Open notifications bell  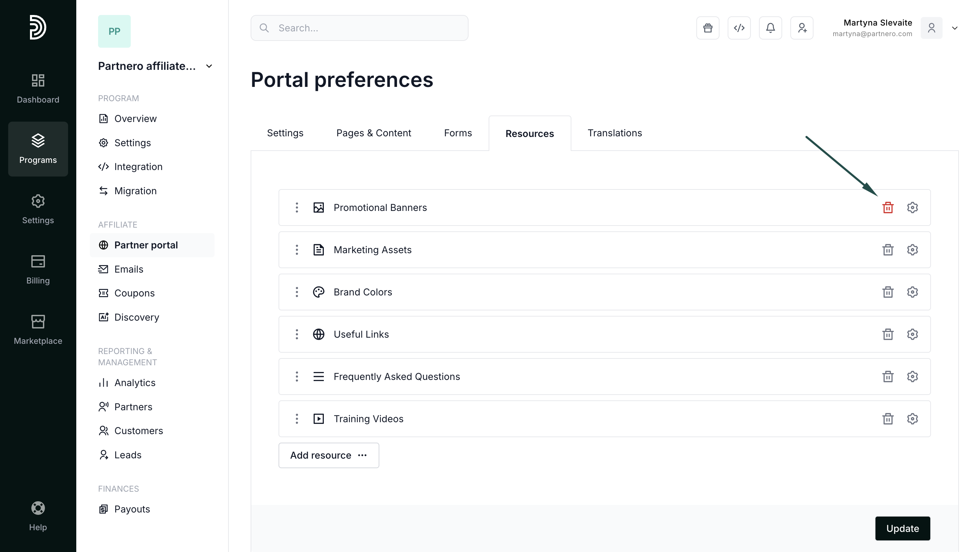[770, 28]
